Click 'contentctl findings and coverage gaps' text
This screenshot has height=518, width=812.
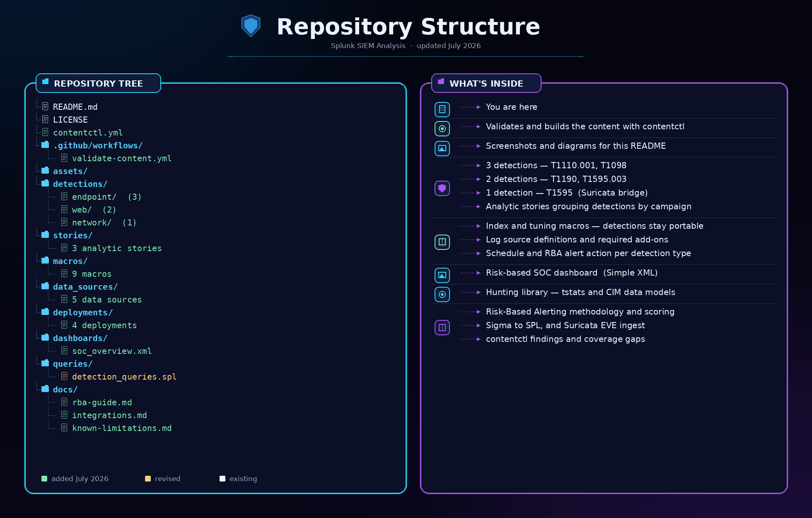tap(565, 339)
